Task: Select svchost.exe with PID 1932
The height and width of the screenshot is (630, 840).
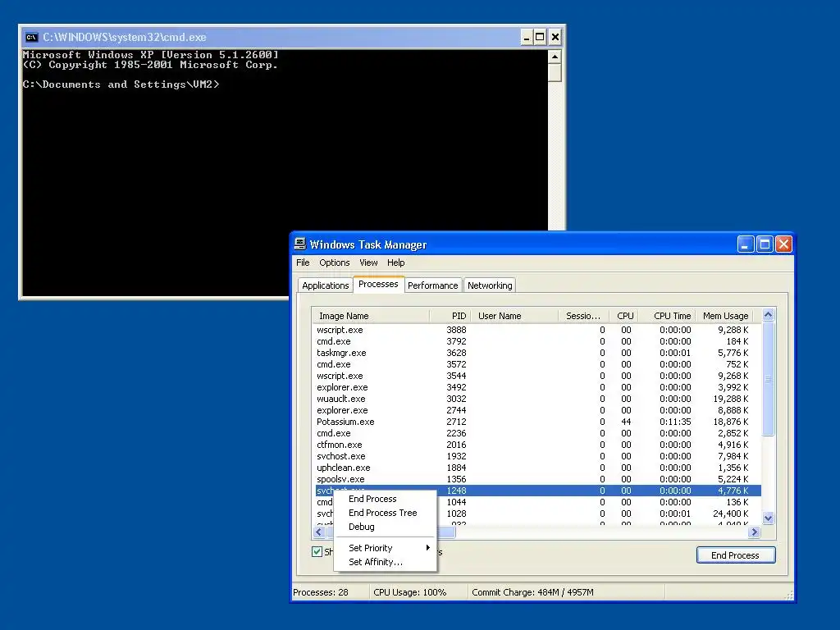Action: 536,456
